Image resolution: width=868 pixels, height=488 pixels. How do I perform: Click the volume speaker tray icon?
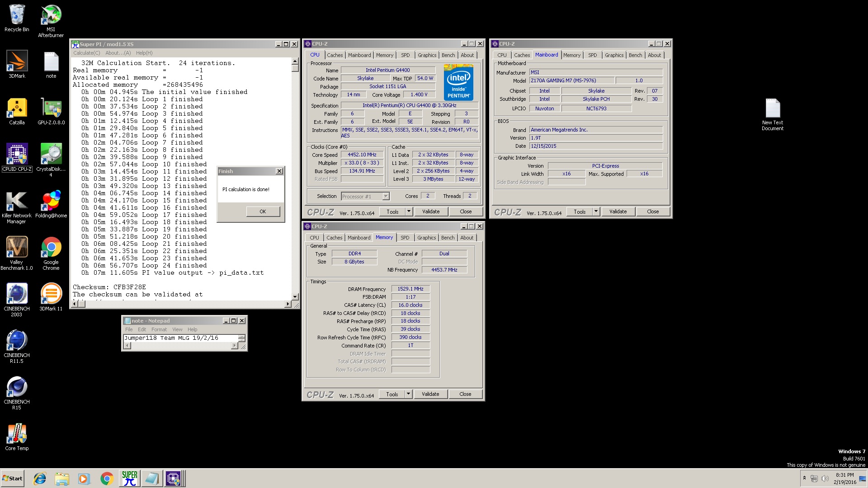(825, 479)
